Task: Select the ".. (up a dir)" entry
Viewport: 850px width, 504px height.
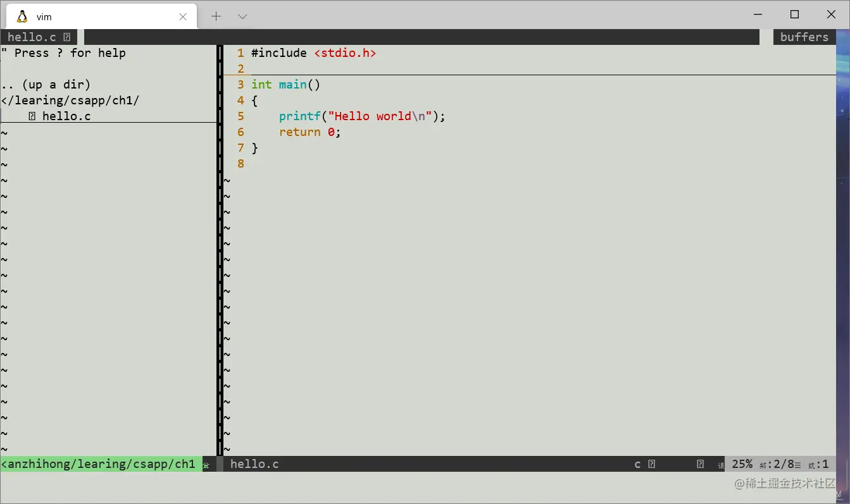Action: coord(46,85)
